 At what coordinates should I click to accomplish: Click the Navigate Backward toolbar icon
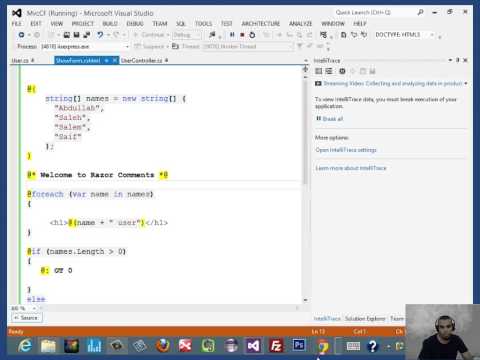point(21,35)
